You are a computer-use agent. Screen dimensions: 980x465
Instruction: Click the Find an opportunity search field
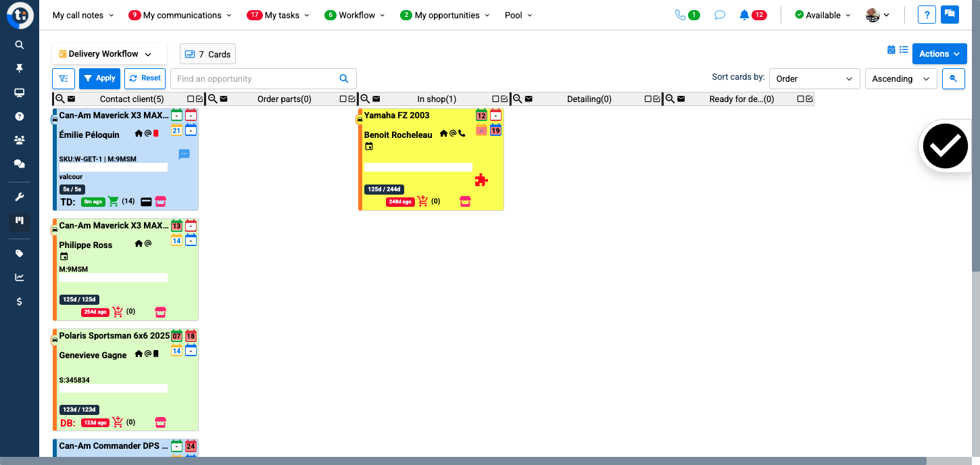pyautogui.click(x=254, y=79)
